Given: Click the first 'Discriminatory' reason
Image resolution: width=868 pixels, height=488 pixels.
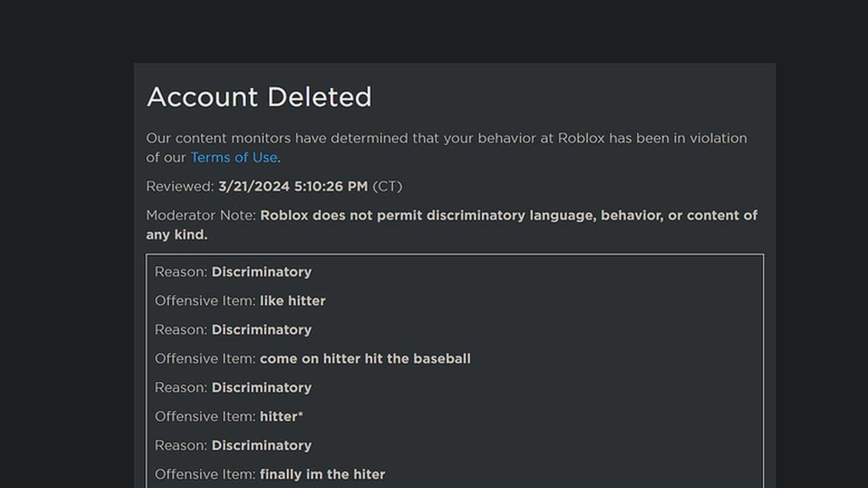Looking at the screenshot, I should coord(261,272).
